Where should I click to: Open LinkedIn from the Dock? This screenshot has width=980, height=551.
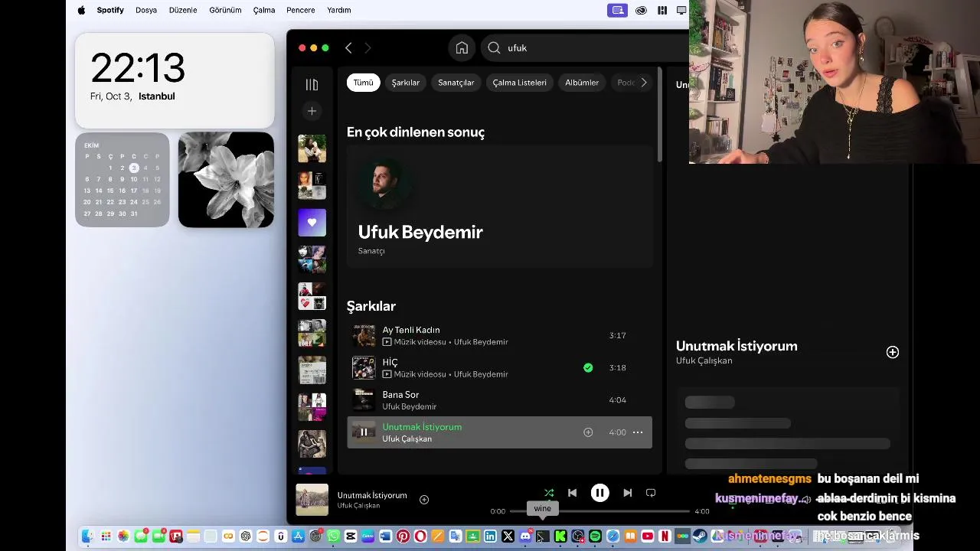(x=490, y=536)
